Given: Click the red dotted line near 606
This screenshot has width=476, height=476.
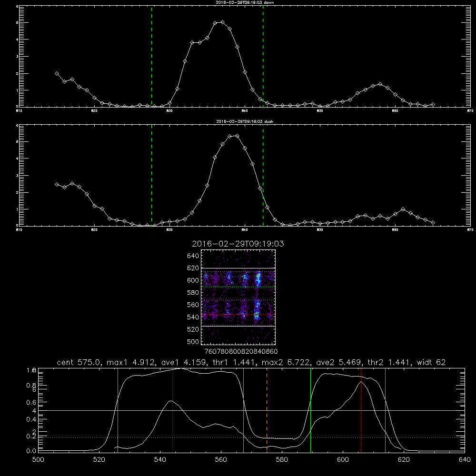Looking at the screenshot, I should (x=361, y=410).
